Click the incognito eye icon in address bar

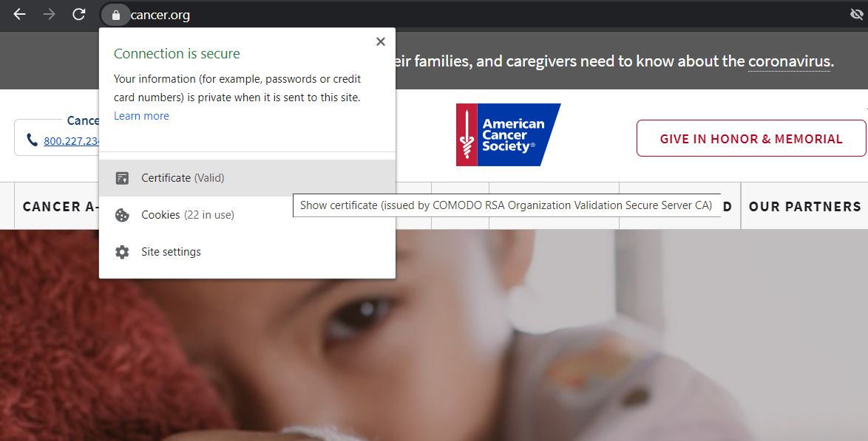click(x=856, y=15)
